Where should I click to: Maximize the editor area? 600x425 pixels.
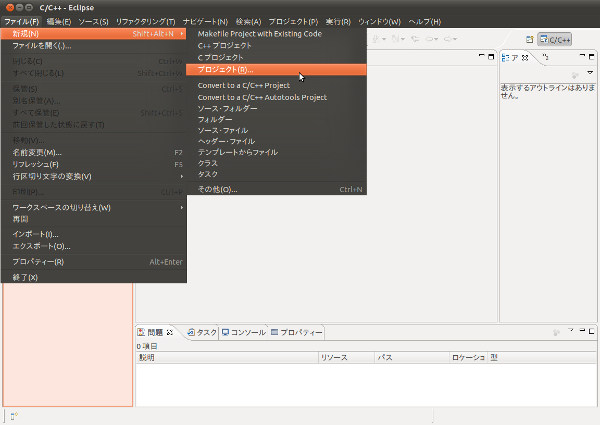(491, 57)
